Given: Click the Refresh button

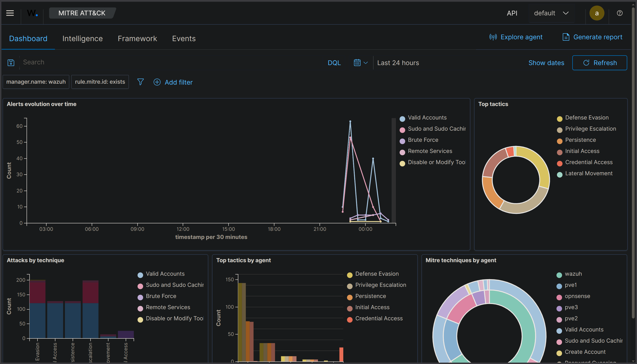Looking at the screenshot, I should (x=600, y=63).
